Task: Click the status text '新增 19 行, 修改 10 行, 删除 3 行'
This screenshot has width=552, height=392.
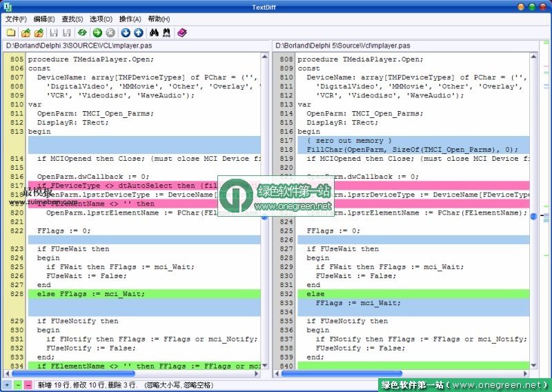Action: pos(87,385)
